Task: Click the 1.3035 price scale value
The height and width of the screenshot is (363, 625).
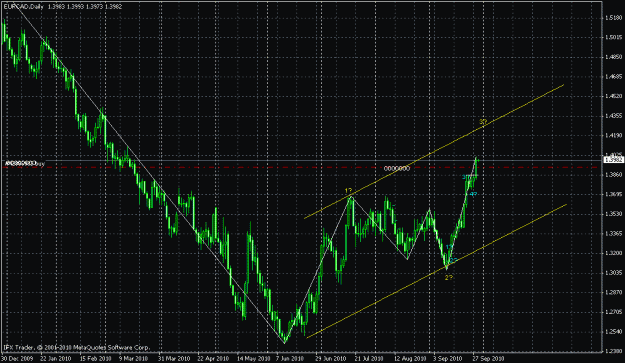Action: point(613,273)
